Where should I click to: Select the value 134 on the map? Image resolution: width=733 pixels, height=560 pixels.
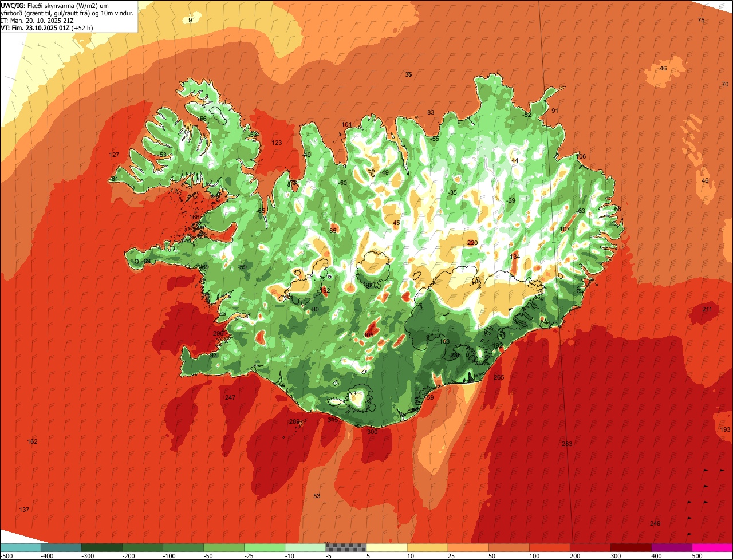click(515, 257)
